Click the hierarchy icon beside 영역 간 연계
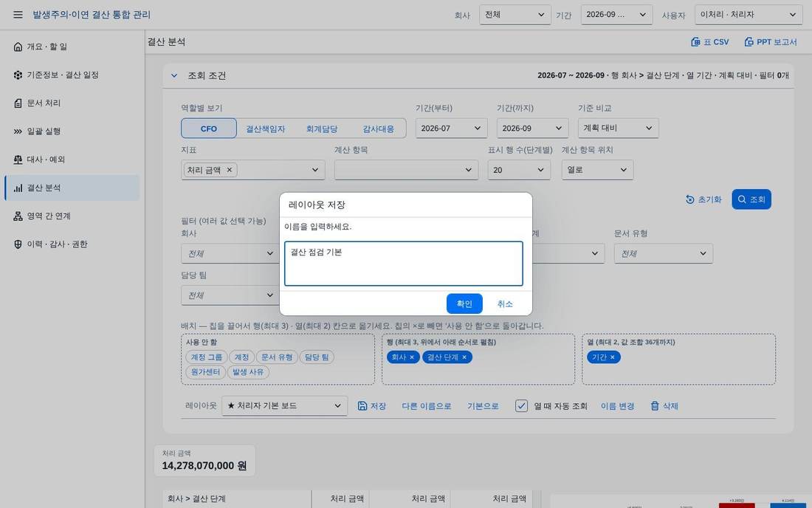 point(18,216)
